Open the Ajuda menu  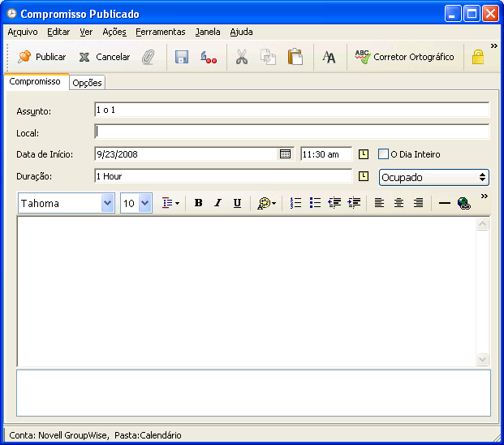click(241, 32)
